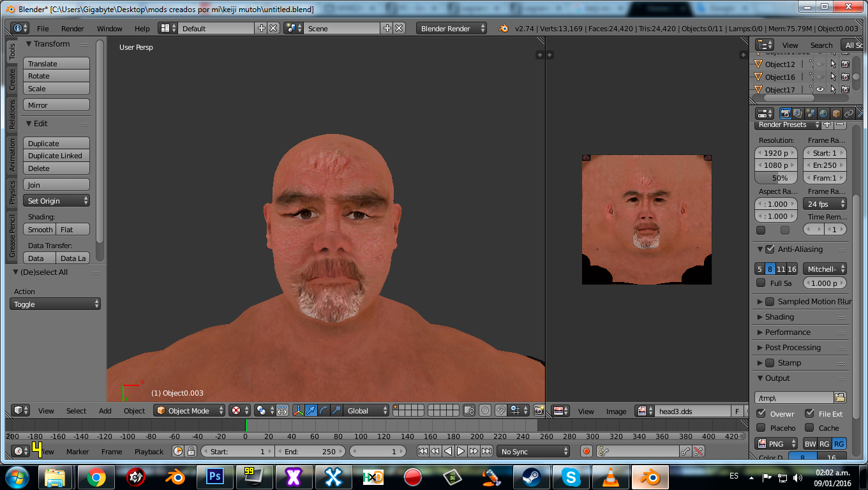Open Steam from the Windows taskbar

531,477
